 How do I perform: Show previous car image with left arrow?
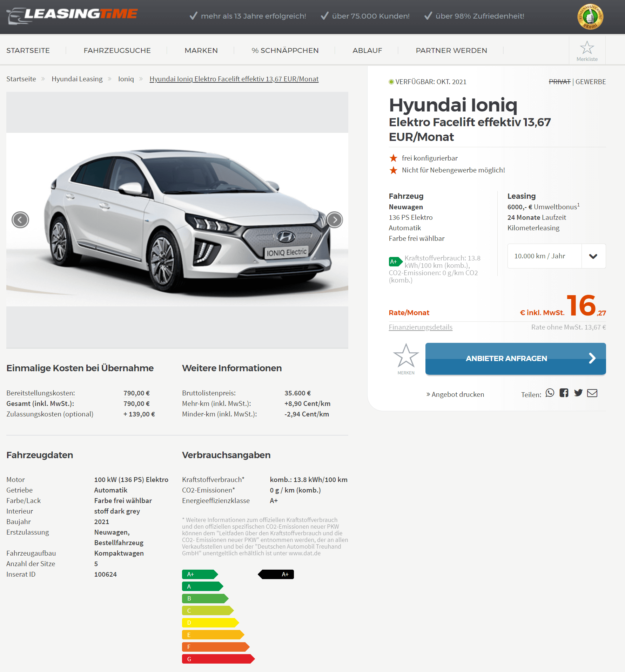coord(20,220)
